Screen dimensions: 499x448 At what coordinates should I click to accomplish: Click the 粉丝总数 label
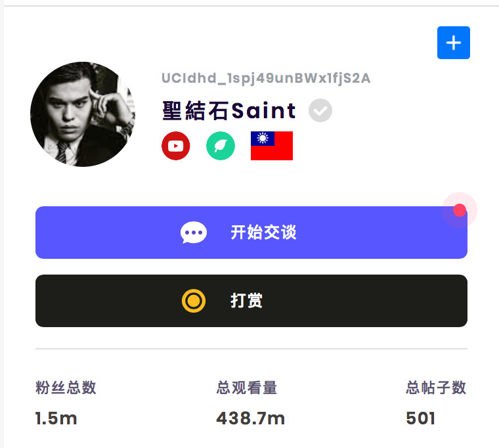coord(66,388)
